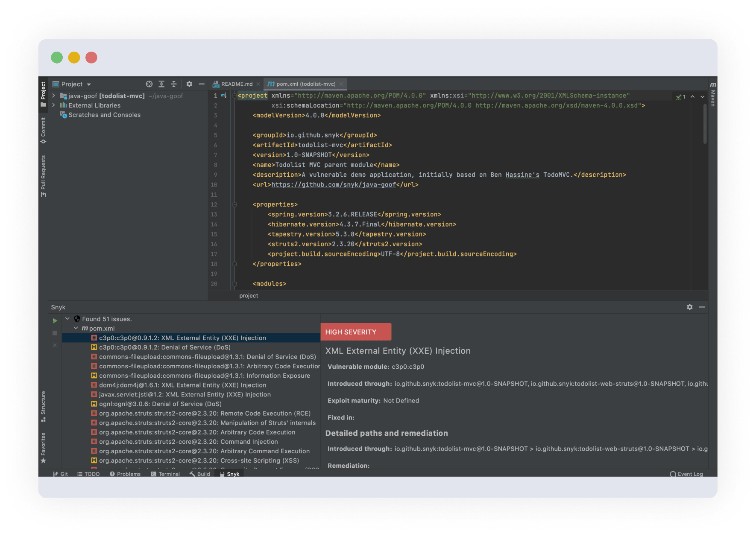This screenshot has width=756, height=536.
Task: Click the Project tool window side button
Action: 43,94
